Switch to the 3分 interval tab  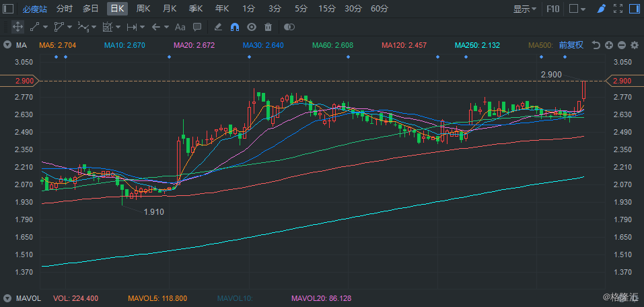(275, 9)
